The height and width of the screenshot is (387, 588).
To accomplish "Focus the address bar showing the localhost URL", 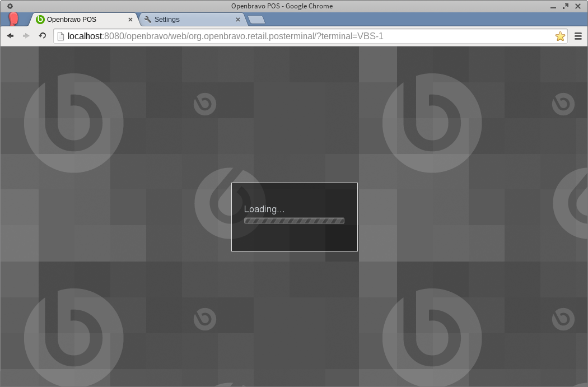I will [280, 36].
